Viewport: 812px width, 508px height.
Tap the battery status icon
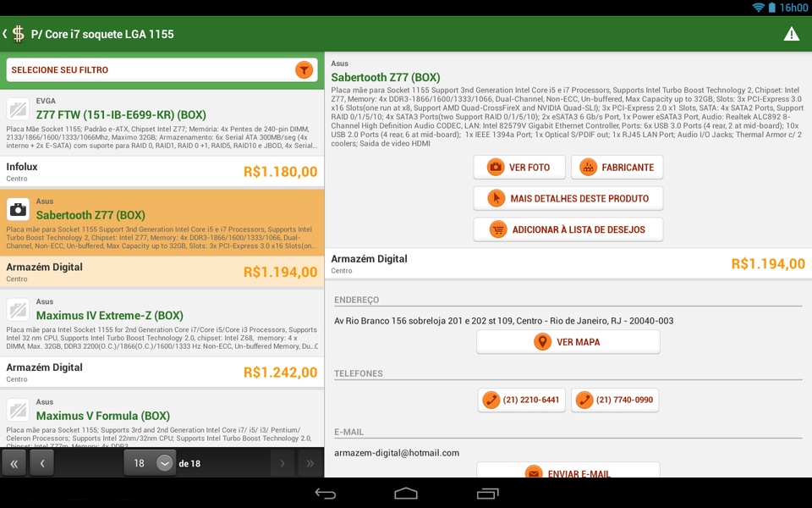(772, 8)
